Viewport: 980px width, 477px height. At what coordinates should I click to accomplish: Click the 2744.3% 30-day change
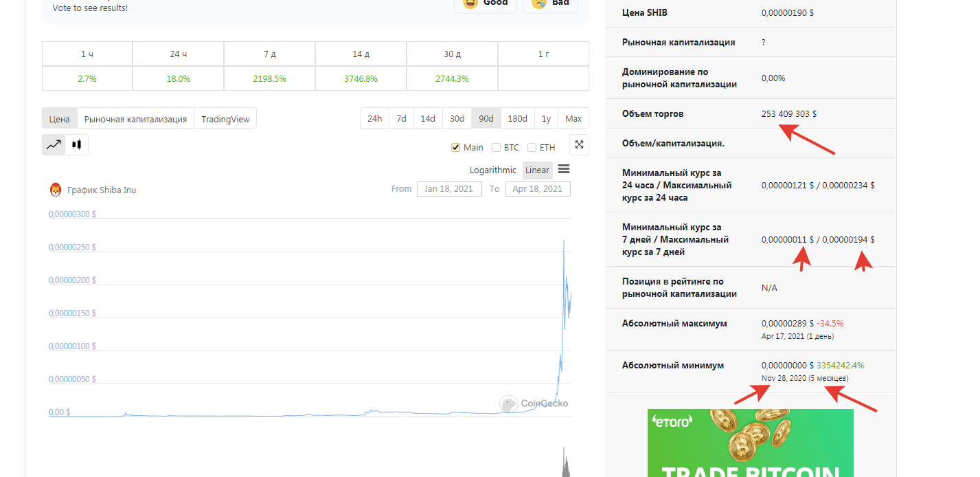[452, 78]
